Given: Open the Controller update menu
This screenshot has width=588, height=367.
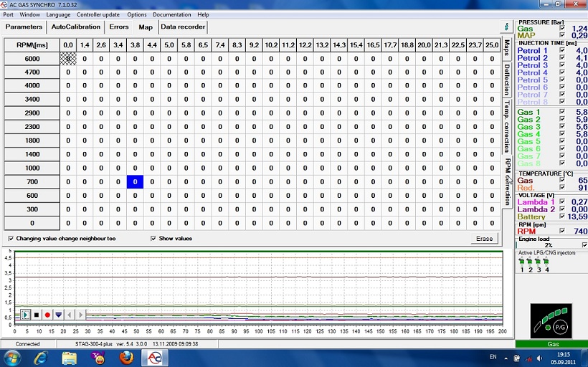Looking at the screenshot, I should (x=99, y=14).
